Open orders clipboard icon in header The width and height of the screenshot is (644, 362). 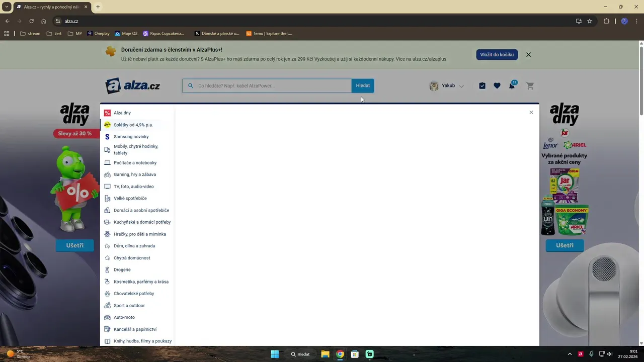tap(482, 86)
